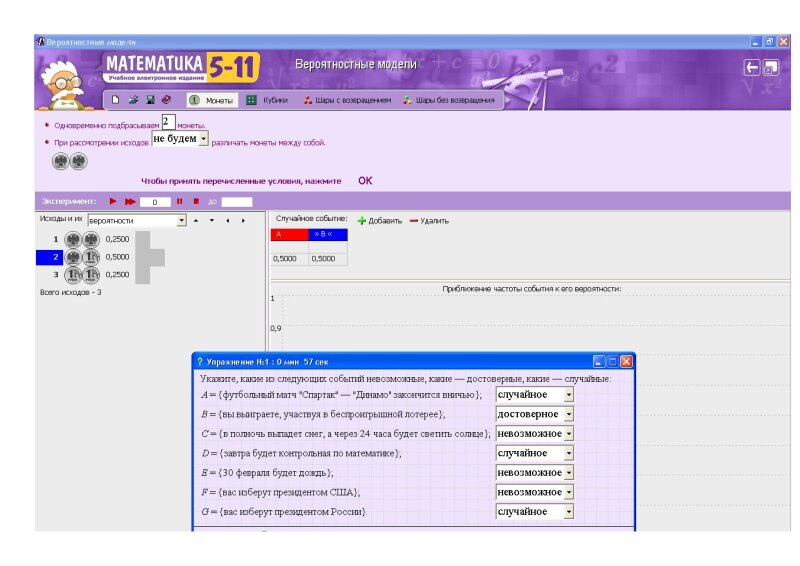Click the Open file folder icon
The image size is (800, 566).
point(133,100)
